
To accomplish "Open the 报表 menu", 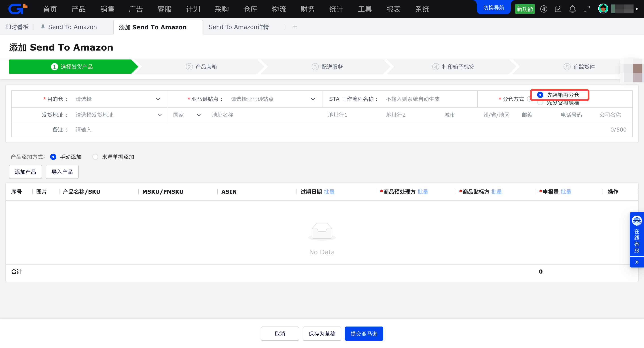I will [394, 9].
